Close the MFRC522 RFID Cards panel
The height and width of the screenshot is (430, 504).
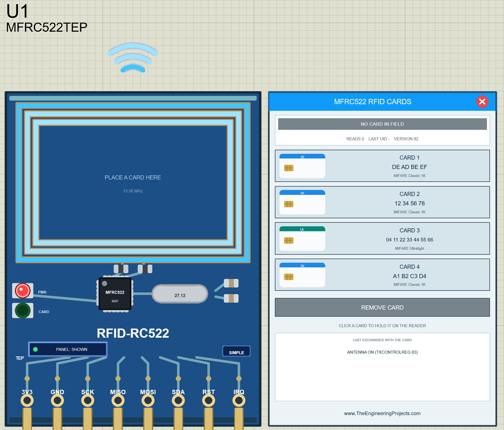pyautogui.click(x=482, y=102)
